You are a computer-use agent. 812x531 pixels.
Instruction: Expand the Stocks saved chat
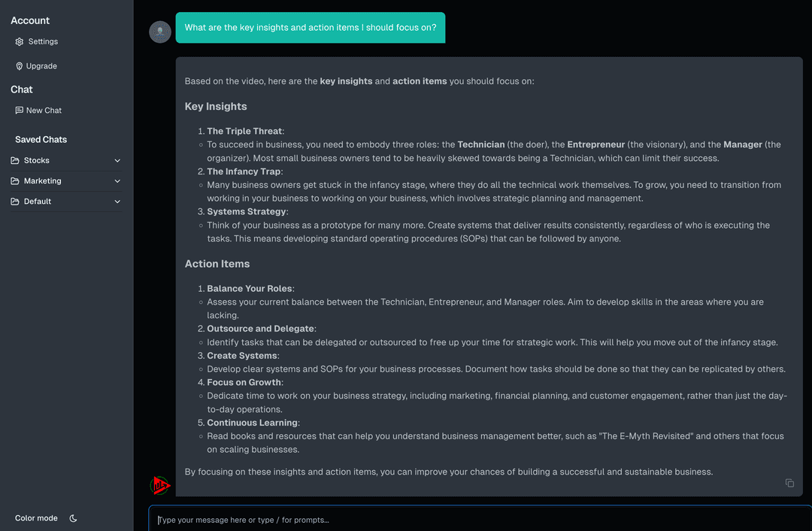tap(117, 160)
